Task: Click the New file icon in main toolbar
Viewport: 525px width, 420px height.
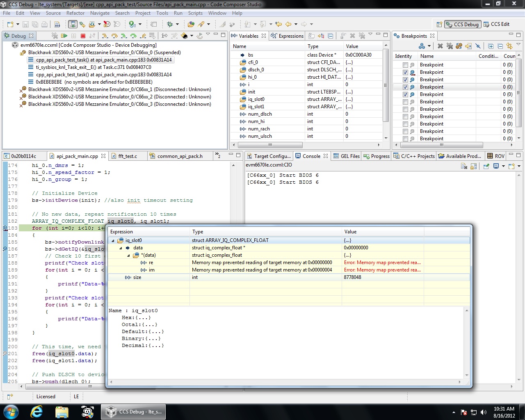Action: click(x=10, y=24)
